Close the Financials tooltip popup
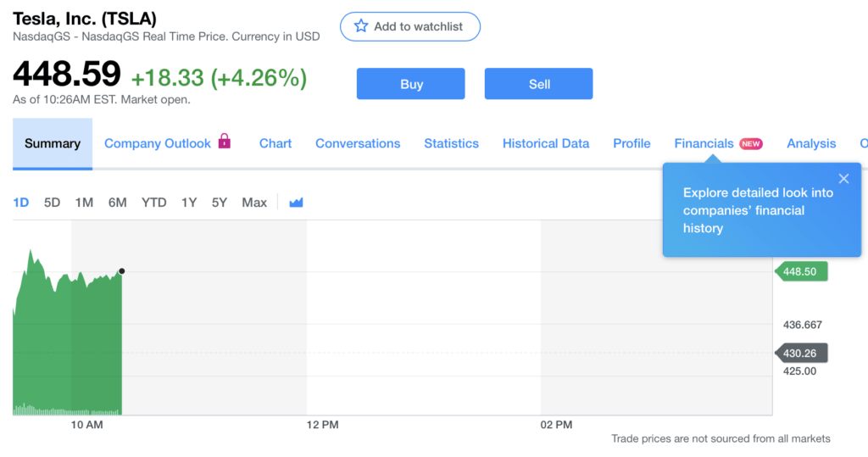868x457 pixels. [843, 178]
